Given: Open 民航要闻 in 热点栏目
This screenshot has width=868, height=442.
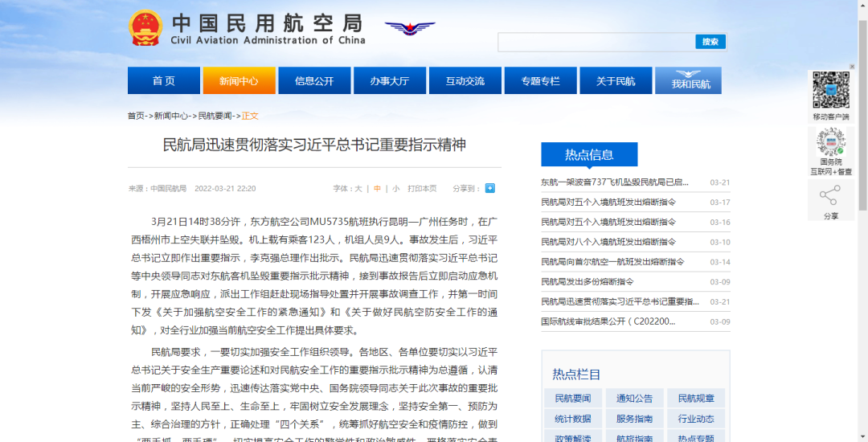Looking at the screenshot, I should [x=573, y=399].
